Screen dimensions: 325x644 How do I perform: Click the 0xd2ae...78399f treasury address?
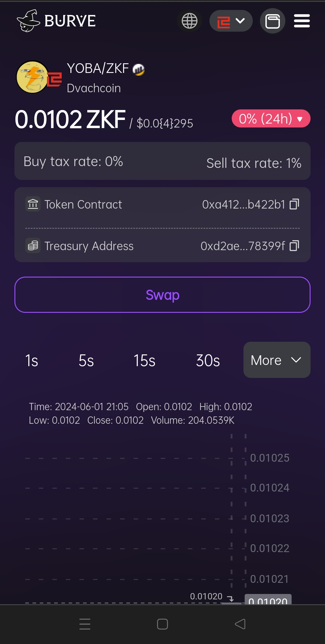coord(243,246)
